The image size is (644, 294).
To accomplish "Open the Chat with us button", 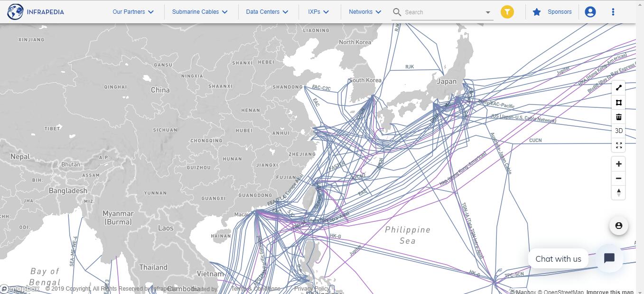I will [x=609, y=258].
